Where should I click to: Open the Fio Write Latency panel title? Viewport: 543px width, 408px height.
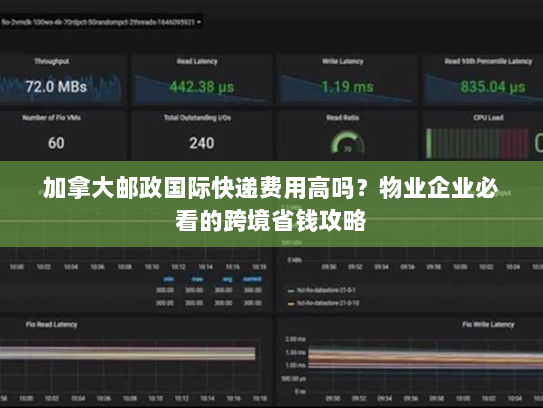488,325
